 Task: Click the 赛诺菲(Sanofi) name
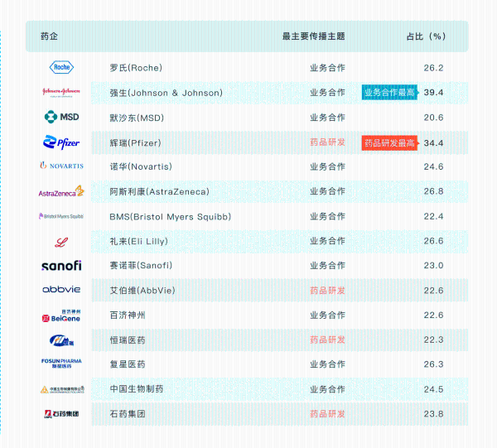tap(141, 265)
